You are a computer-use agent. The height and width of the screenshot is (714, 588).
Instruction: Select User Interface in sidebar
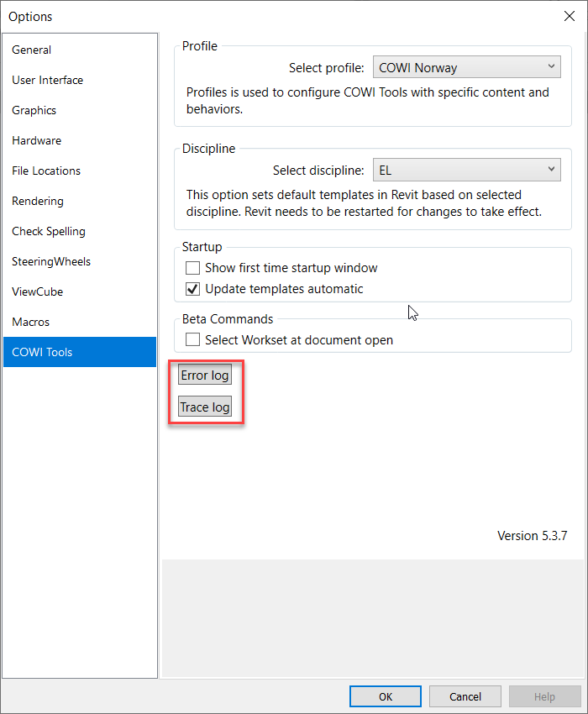pyautogui.click(x=48, y=81)
